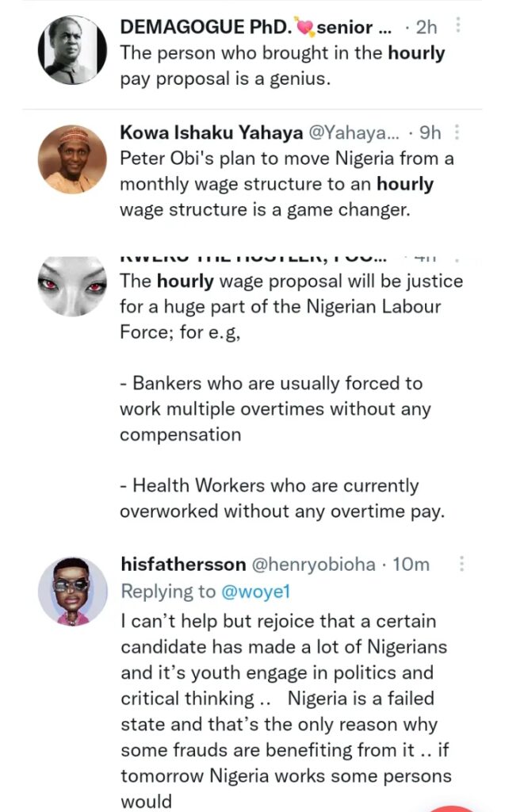
Task: Open DEMAGOGUE PhD.'s profile picture
Action: (x=72, y=49)
